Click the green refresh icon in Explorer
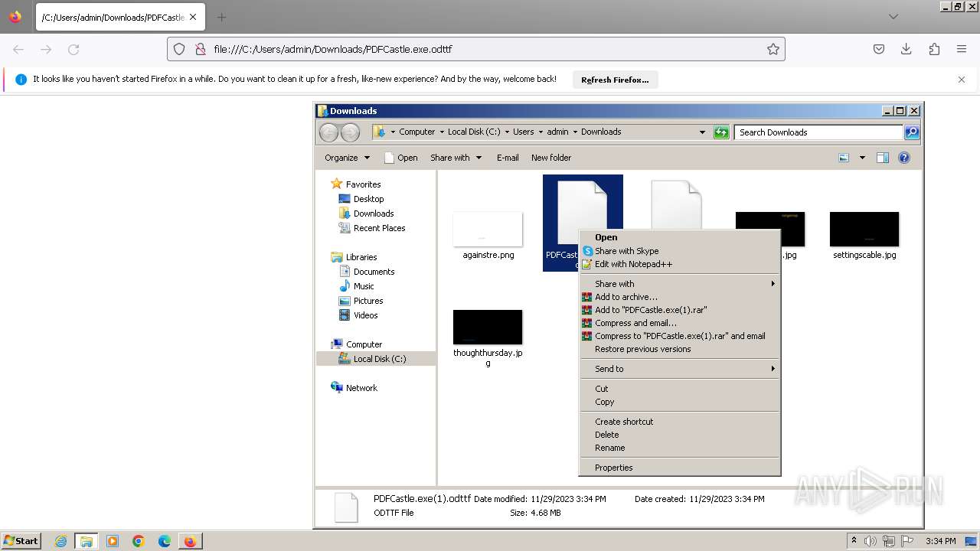Image resolution: width=980 pixels, height=551 pixels. (x=721, y=132)
